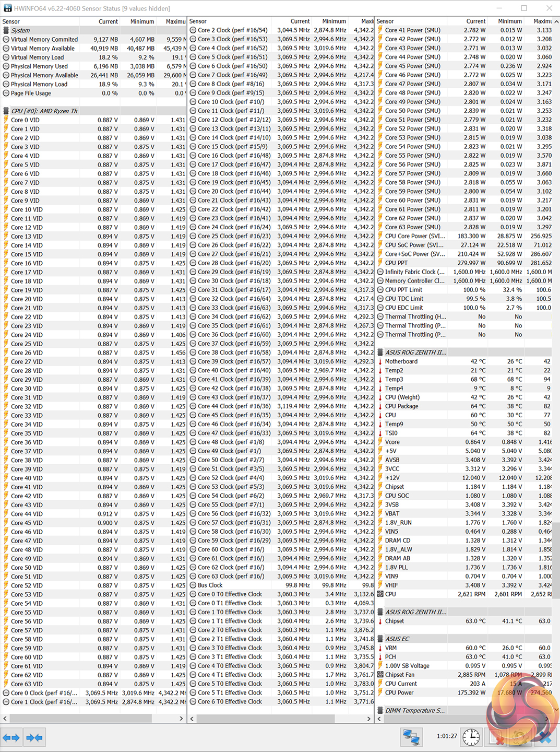
Task: Click the left pane Minimum column header
Action: click(139, 21)
